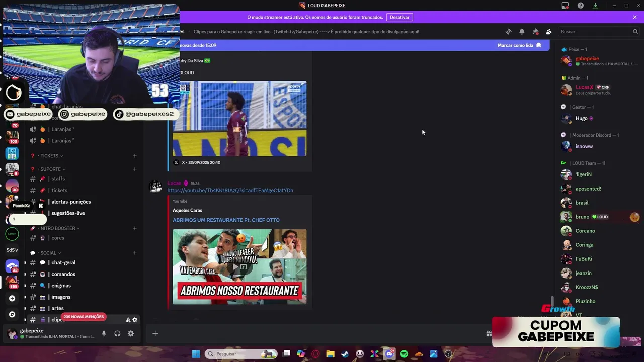Open server with 32 mentions badge
The image size is (644, 362).
tap(12, 266)
